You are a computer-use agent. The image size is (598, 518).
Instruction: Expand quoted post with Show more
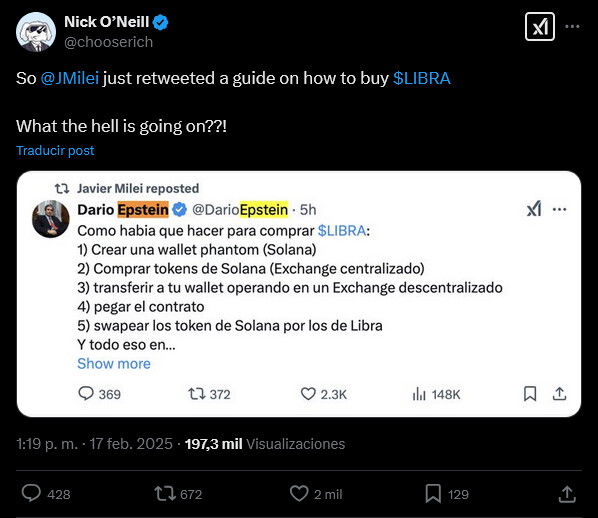pyautogui.click(x=114, y=364)
